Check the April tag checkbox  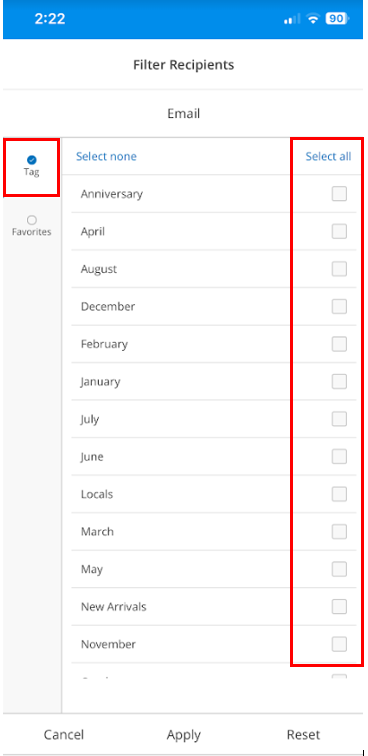339,231
